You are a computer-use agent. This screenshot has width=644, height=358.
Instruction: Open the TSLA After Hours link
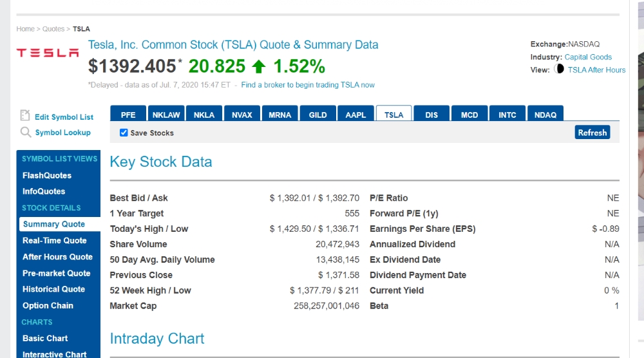(597, 70)
